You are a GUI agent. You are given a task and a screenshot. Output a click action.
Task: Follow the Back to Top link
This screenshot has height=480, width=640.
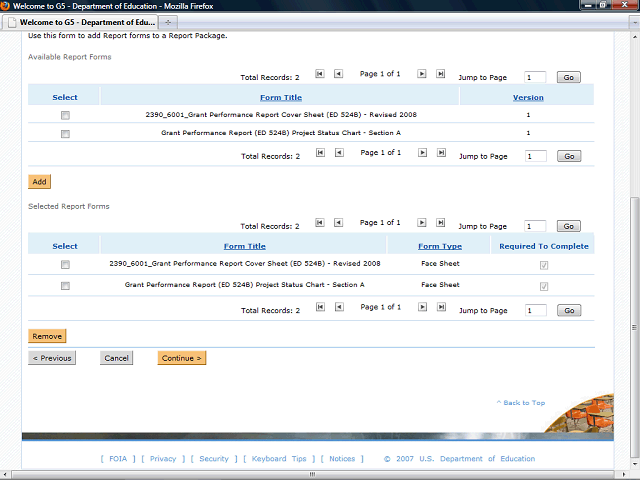click(521, 402)
